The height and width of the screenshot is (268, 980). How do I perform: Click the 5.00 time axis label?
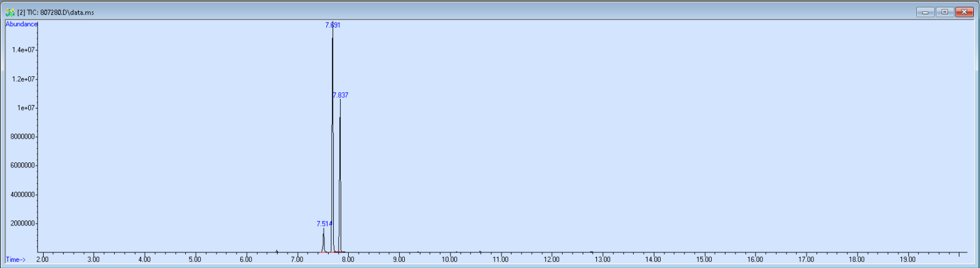(x=195, y=259)
